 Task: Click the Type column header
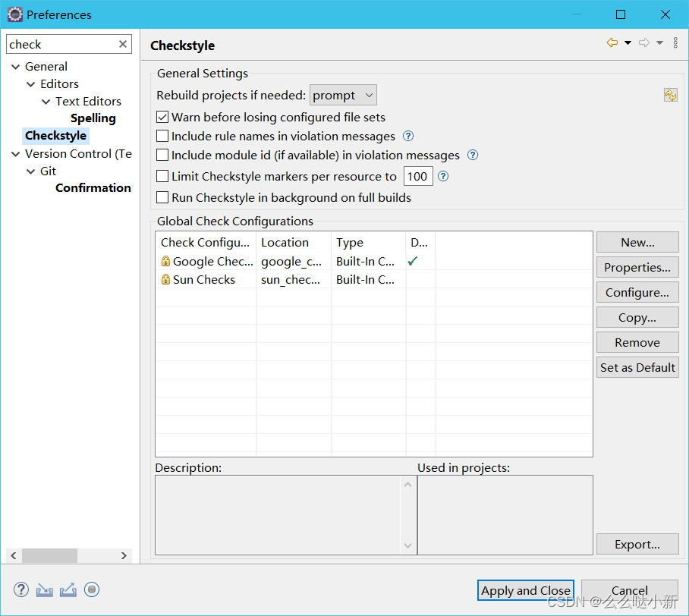[369, 243]
